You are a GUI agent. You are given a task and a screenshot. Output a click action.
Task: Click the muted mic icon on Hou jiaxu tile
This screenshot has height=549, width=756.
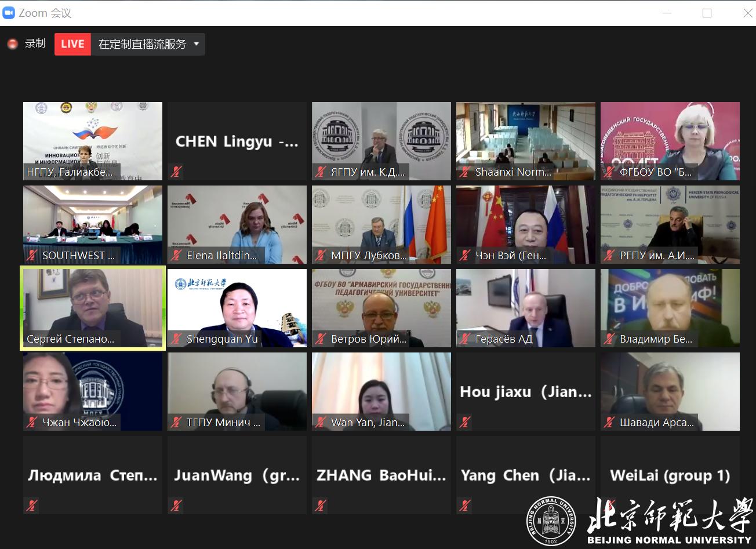[x=465, y=422]
